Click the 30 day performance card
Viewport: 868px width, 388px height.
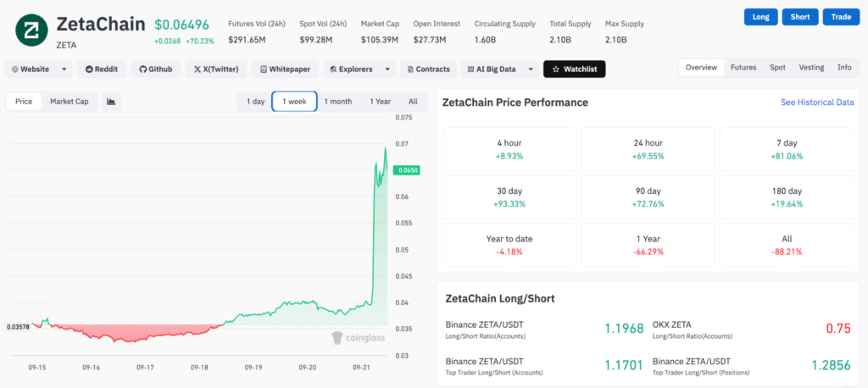tap(509, 197)
